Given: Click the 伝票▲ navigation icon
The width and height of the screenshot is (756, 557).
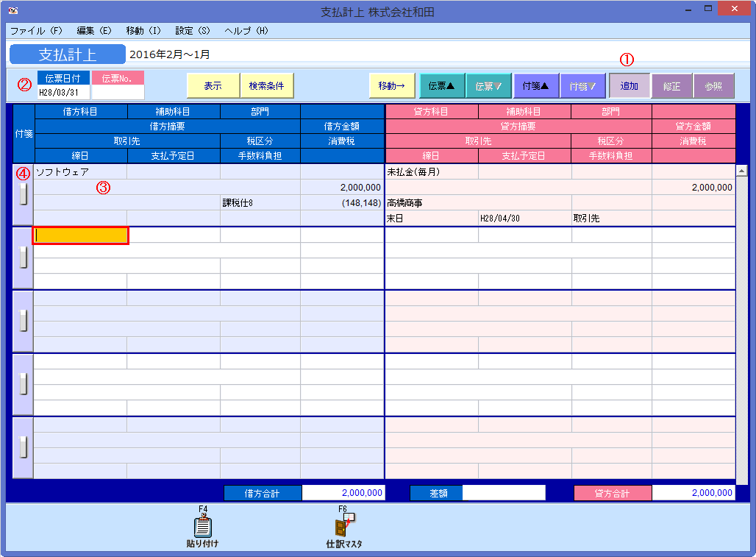Looking at the screenshot, I should [441, 85].
